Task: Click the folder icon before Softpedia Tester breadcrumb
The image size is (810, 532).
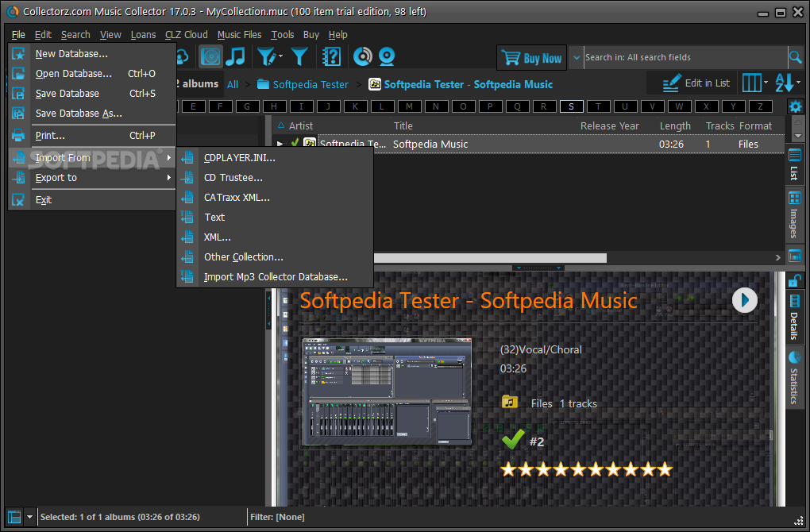Action: coord(264,84)
